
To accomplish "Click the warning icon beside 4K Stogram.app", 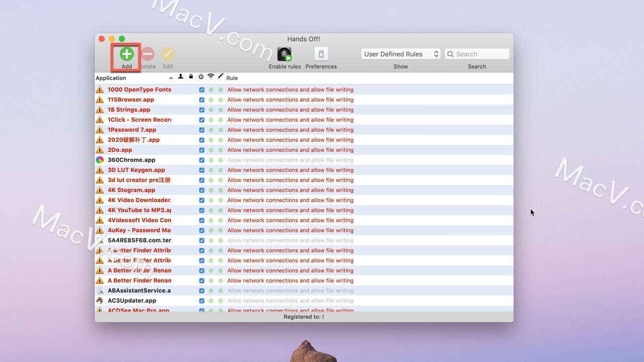I will point(100,190).
